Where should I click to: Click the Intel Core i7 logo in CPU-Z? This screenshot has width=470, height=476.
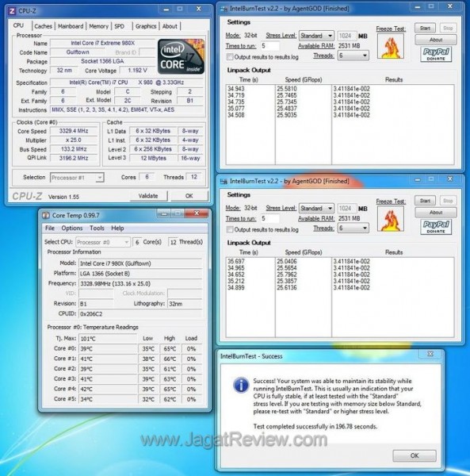click(181, 56)
